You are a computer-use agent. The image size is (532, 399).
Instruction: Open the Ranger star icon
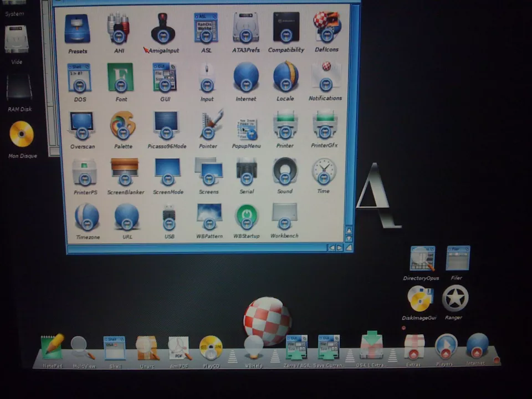click(x=455, y=299)
